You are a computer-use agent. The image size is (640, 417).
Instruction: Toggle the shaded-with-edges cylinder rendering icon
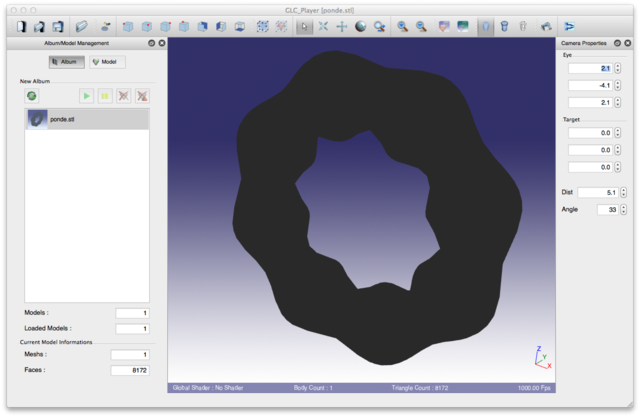tap(504, 27)
